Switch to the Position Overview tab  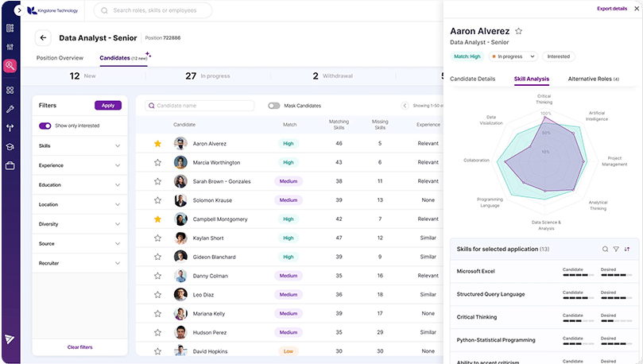pos(60,58)
